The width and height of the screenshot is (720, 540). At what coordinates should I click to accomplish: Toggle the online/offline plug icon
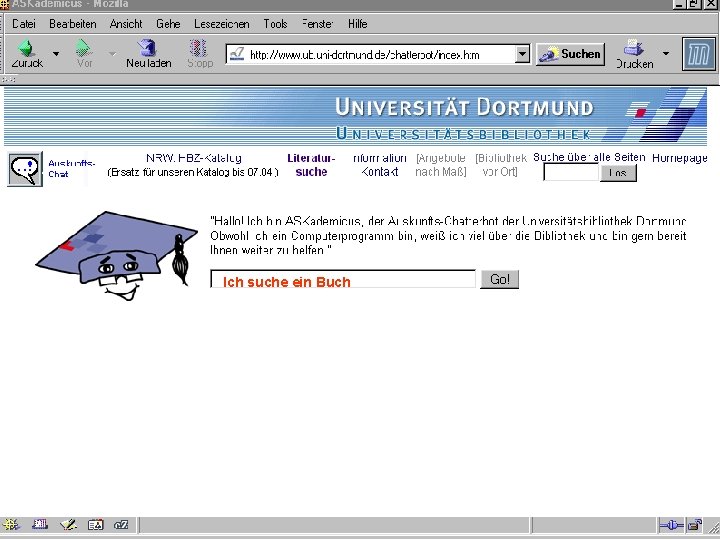point(671,525)
